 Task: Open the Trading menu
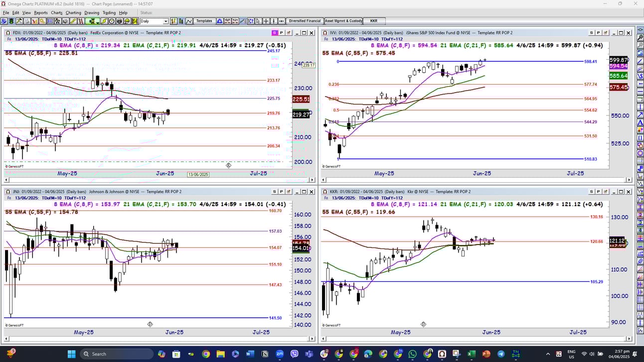109,12
